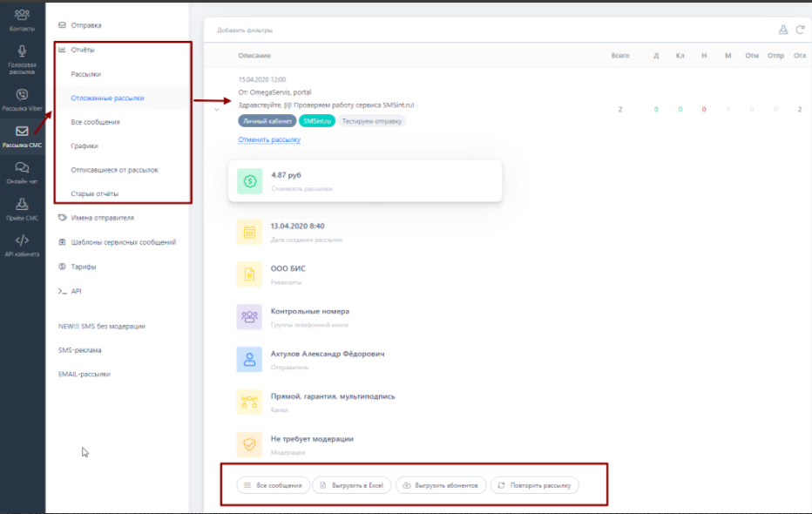Open SMS-реклама link
The image size is (812, 514).
[x=80, y=350]
